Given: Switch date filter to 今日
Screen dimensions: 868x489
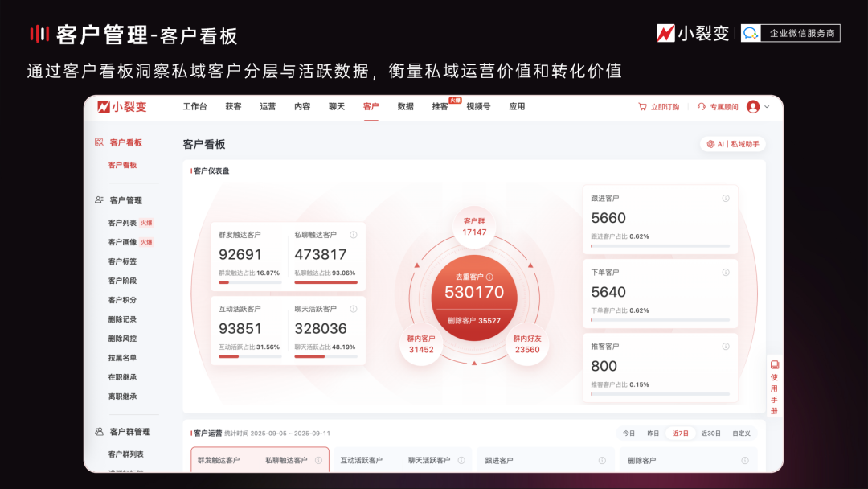Looking at the screenshot, I should coord(628,432).
